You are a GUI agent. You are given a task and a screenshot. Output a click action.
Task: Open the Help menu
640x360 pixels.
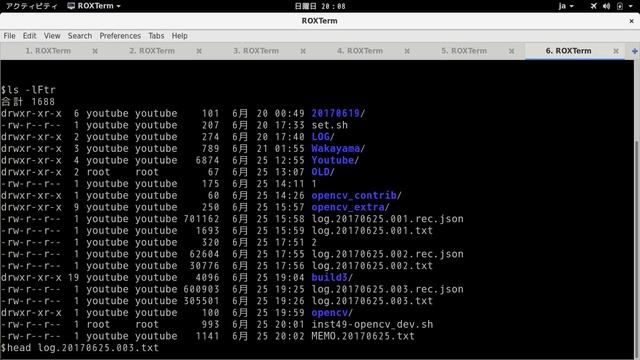(x=179, y=36)
